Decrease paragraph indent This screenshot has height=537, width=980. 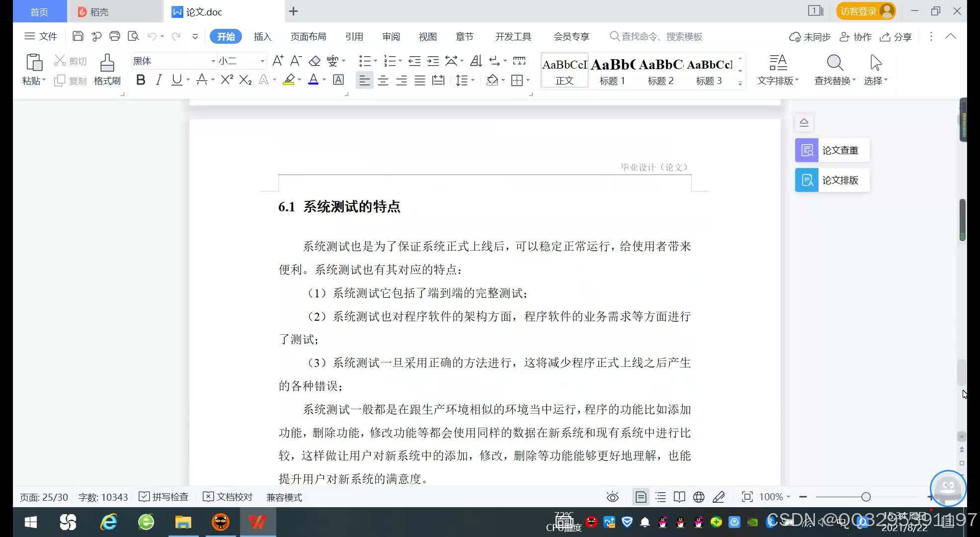click(414, 61)
